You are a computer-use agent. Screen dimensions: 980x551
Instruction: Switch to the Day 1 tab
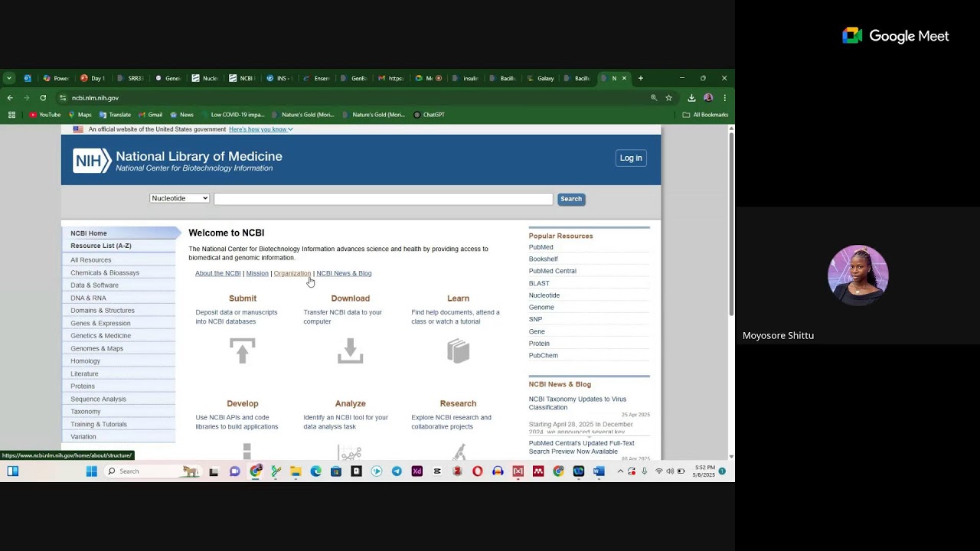click(93, 78)
